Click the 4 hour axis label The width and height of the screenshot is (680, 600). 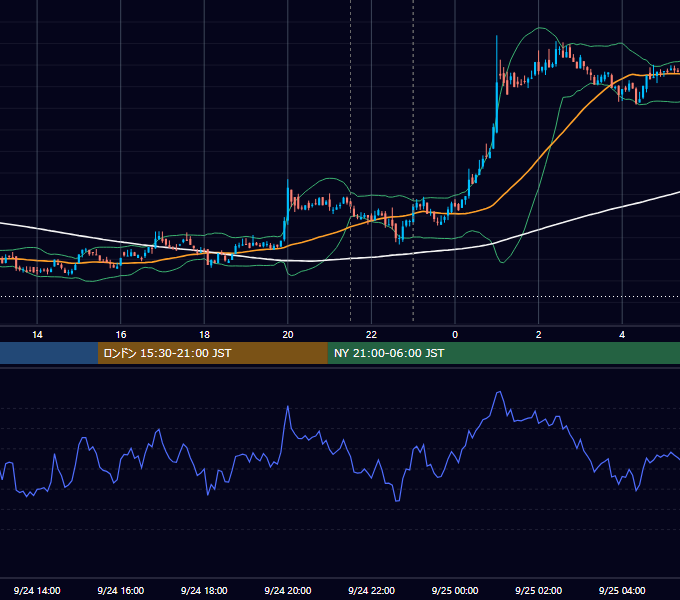[x=622, y=335]
